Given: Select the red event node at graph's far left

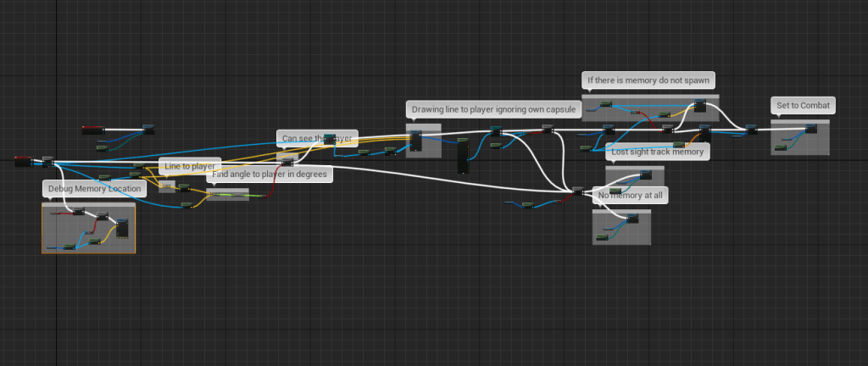Looking at the screenshot, I should pos(24,161).
